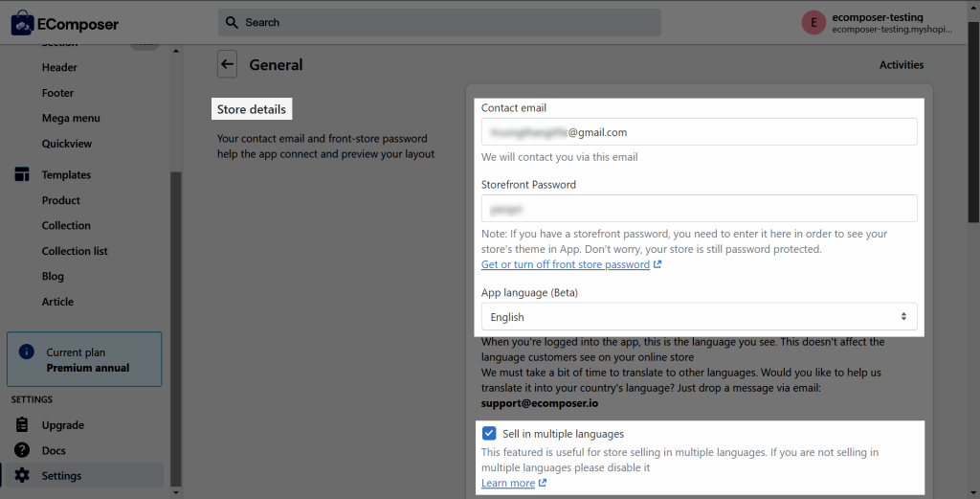This screenshot has height=499, width=980.
Task: Open Collection in the sidebar
Action: [66, 225]
